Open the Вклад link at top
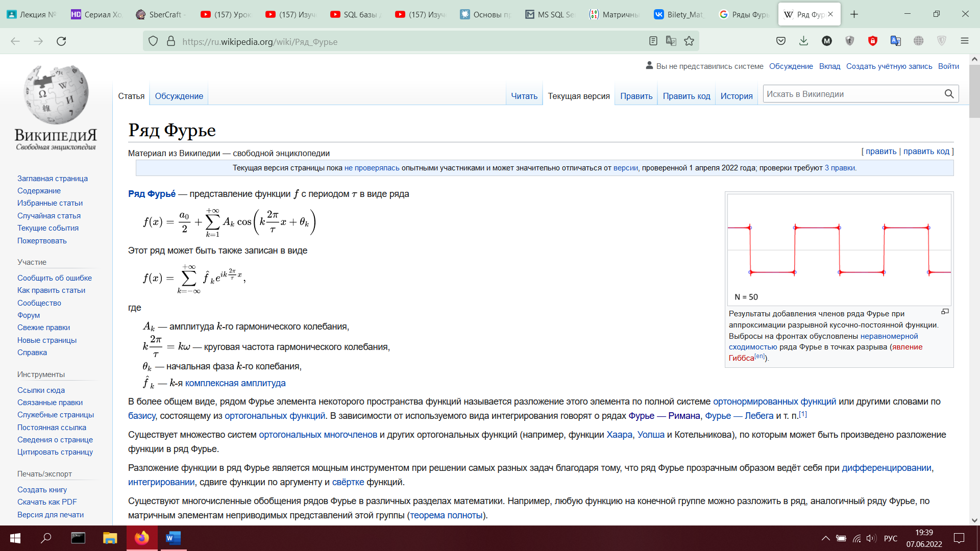This screenshot has width=980, height=551. click(x=829, y=66)
